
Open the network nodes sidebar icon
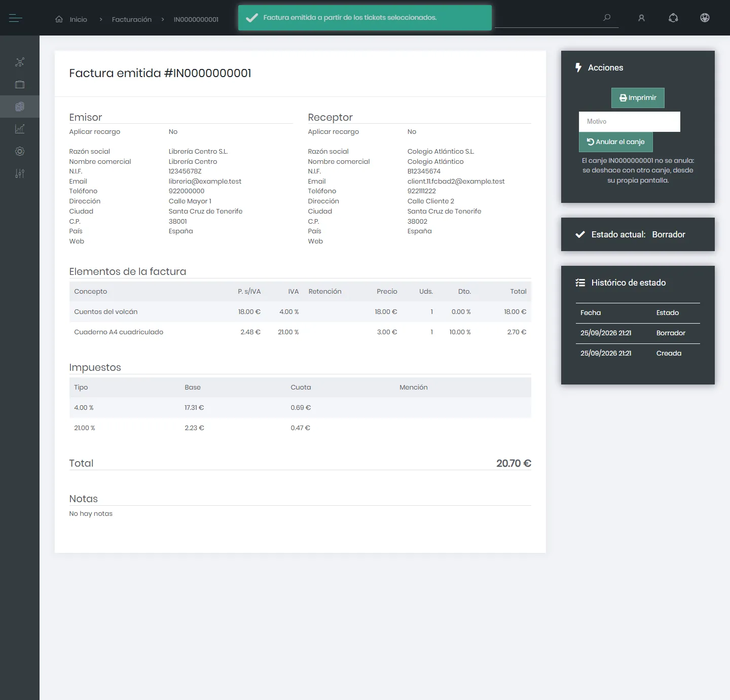20,62
